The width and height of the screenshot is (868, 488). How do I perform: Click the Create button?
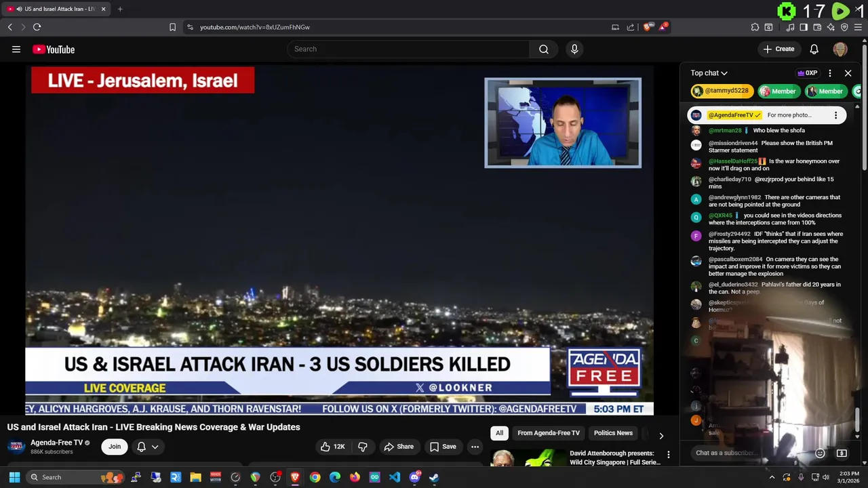778,49
